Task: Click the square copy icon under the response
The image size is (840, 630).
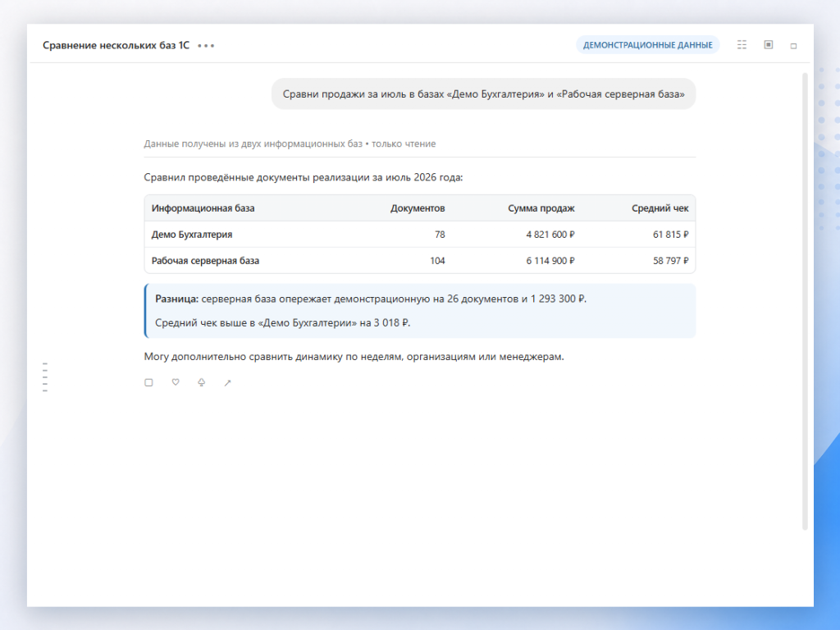Action: (148, 382)
